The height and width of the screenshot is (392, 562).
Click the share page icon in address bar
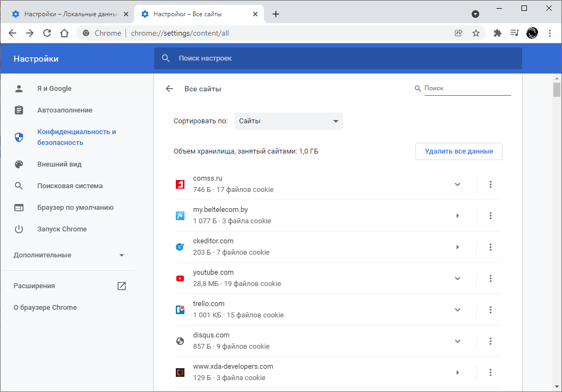[459, 33]
